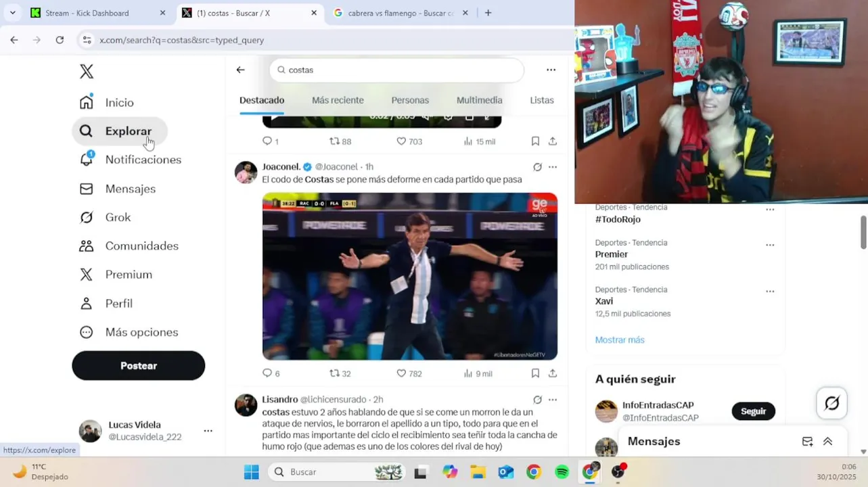Repost Joaconel's post with 32 reposts

(x=340, y=373)
